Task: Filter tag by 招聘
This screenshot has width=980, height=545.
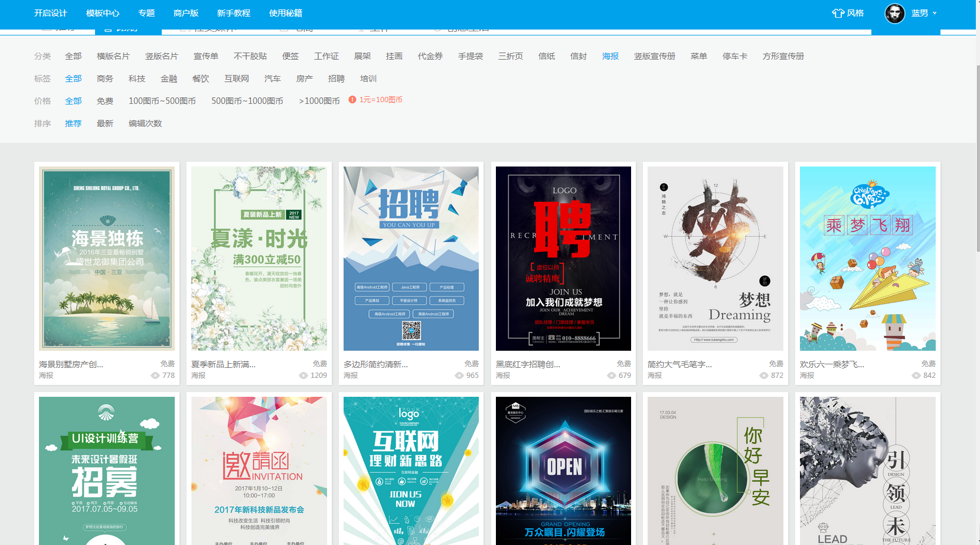Action: click(x=337, y=79)
